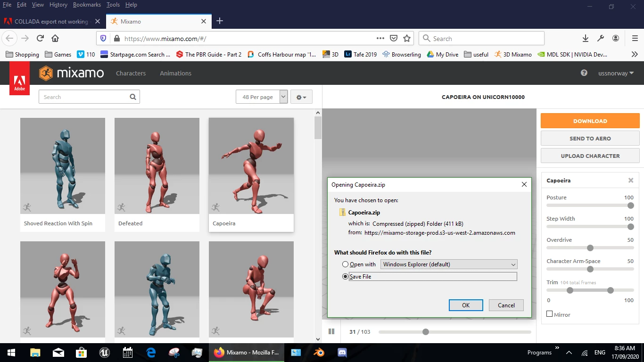
Task: Bookmark this page with the star icon
Action: (407, 38)
